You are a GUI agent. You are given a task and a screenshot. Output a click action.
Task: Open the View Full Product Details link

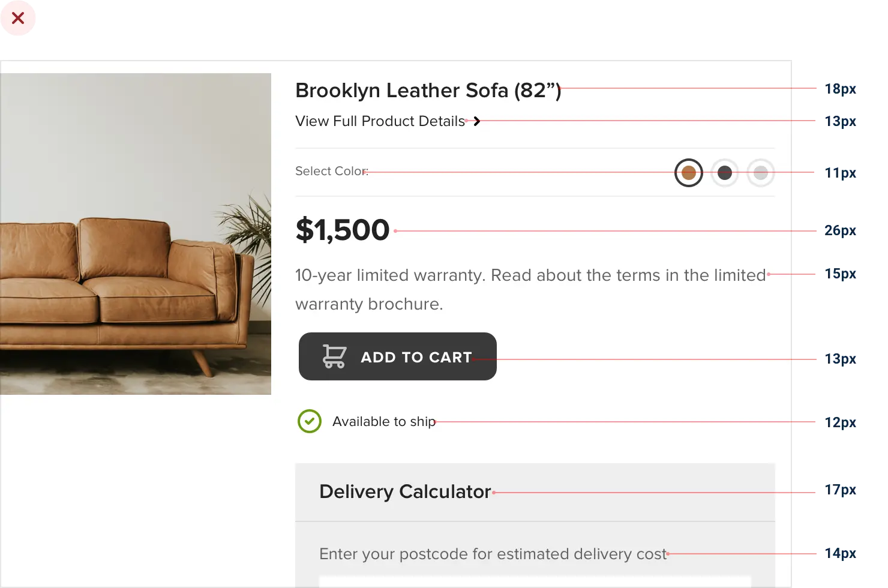tap(380, 121)
